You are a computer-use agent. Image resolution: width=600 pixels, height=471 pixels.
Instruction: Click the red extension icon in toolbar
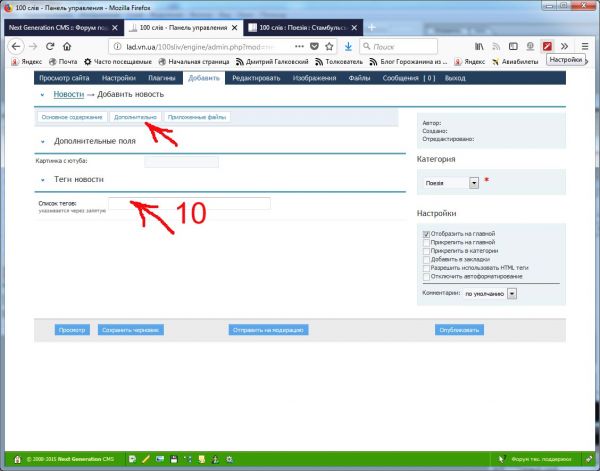coord(547,47)
